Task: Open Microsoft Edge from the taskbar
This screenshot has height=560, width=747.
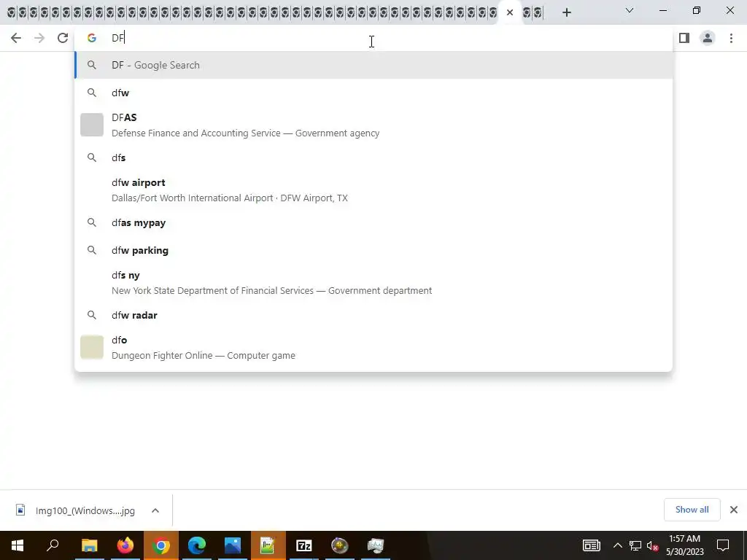Action: (x=197, y=545)
